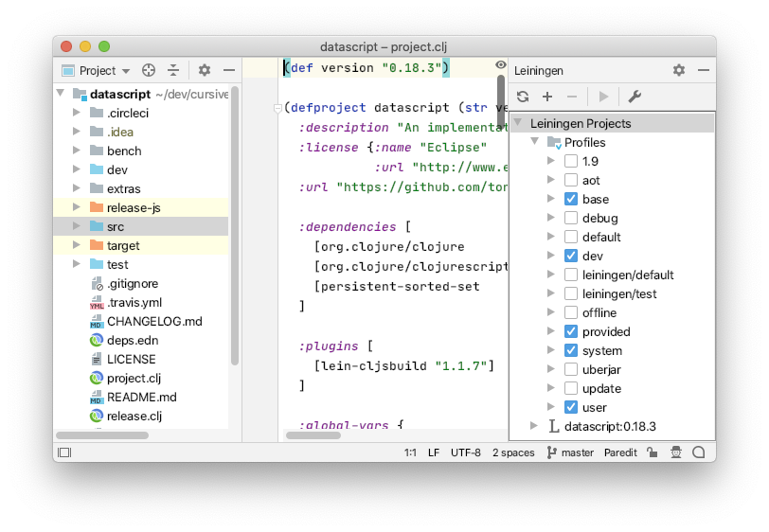This screenshot has height=532, width=769.
Task: Enable the offline profile checkbox
Action: coord(571,312)
